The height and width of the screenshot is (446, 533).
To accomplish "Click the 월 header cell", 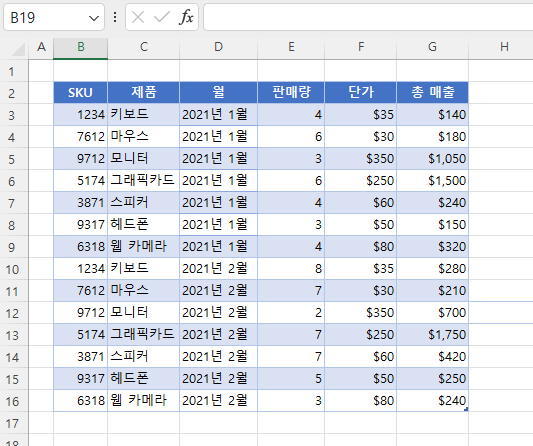I will [218, 92].
